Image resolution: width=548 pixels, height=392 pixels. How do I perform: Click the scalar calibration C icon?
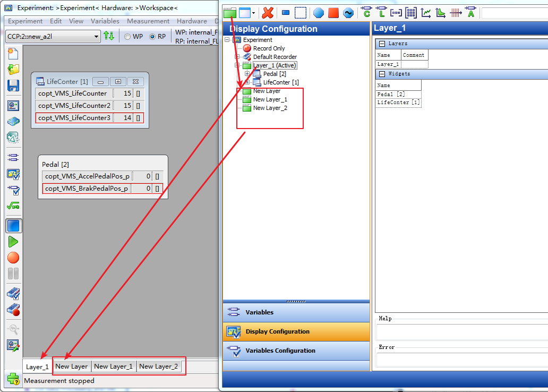(x=366, y=13)
